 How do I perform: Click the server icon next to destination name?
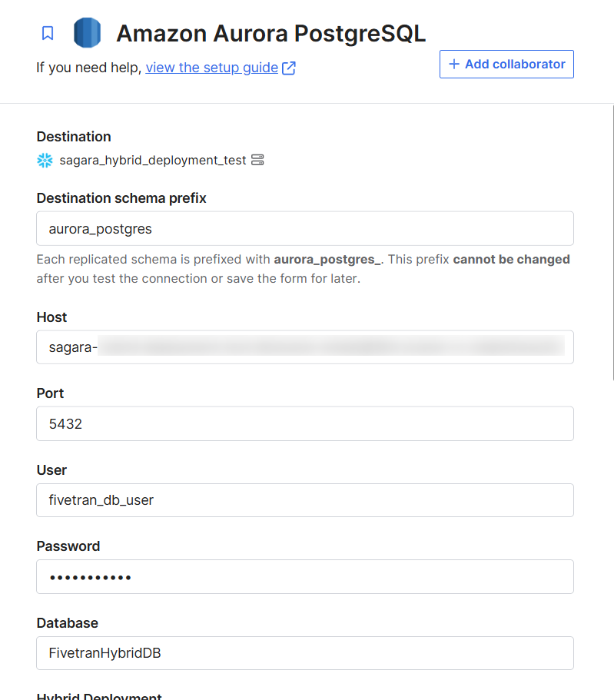click(x=257, y=160)
